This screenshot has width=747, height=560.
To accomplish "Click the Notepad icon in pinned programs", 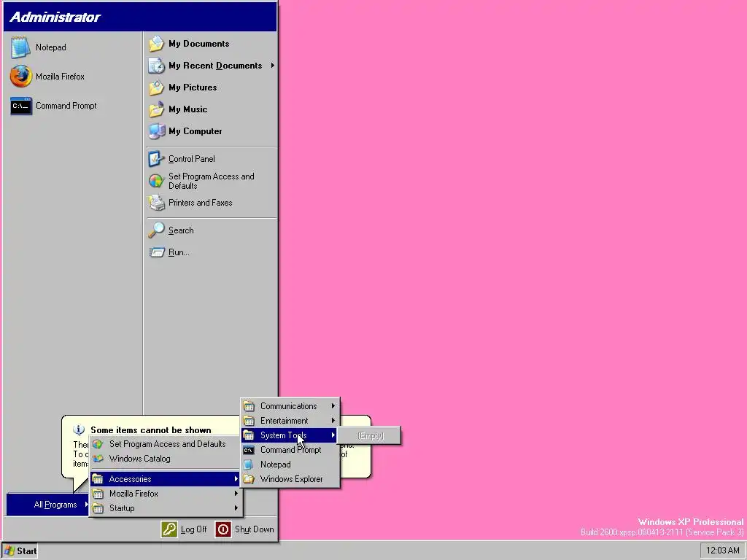I will tap(21, 47).
